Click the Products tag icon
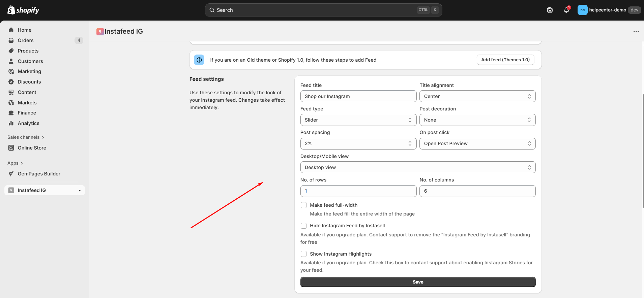This screenshot has height=298, width=644. 11,51
